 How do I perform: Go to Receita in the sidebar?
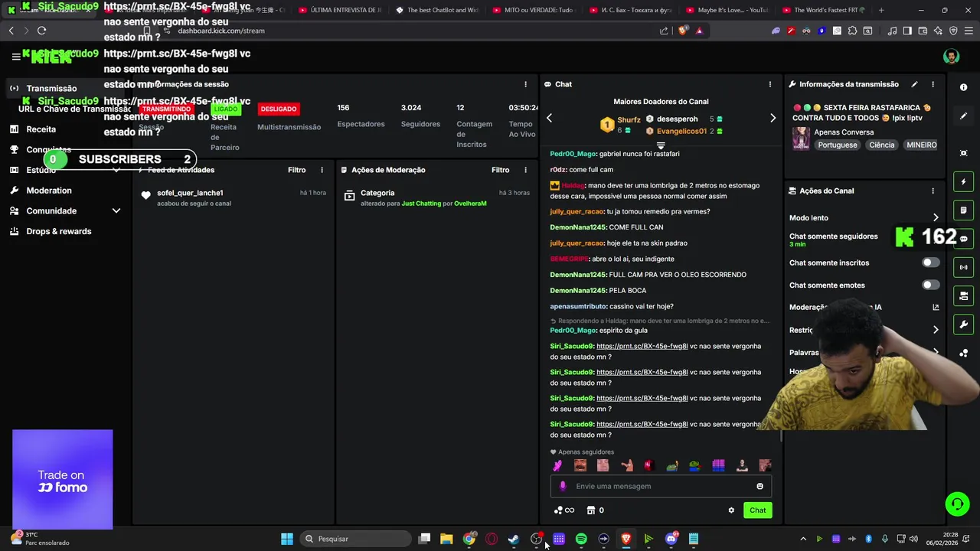pyautogui.click(x=41, y=129)
